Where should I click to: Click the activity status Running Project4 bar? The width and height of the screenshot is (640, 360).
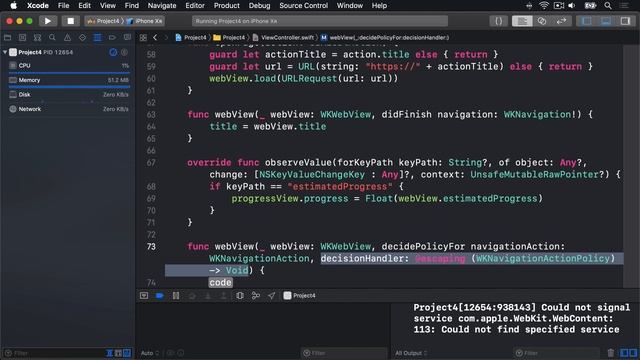[320, 21]
